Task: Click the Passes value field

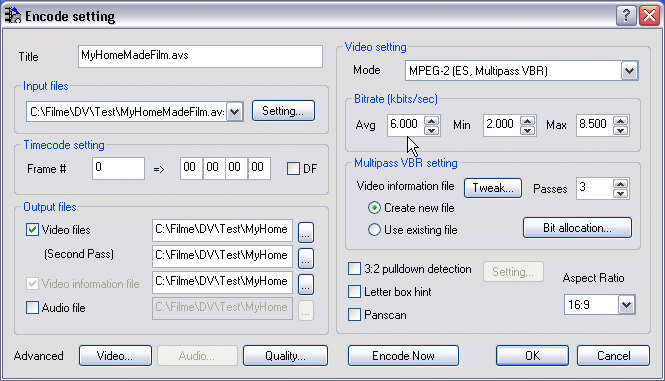Action: tap(594, 188)
